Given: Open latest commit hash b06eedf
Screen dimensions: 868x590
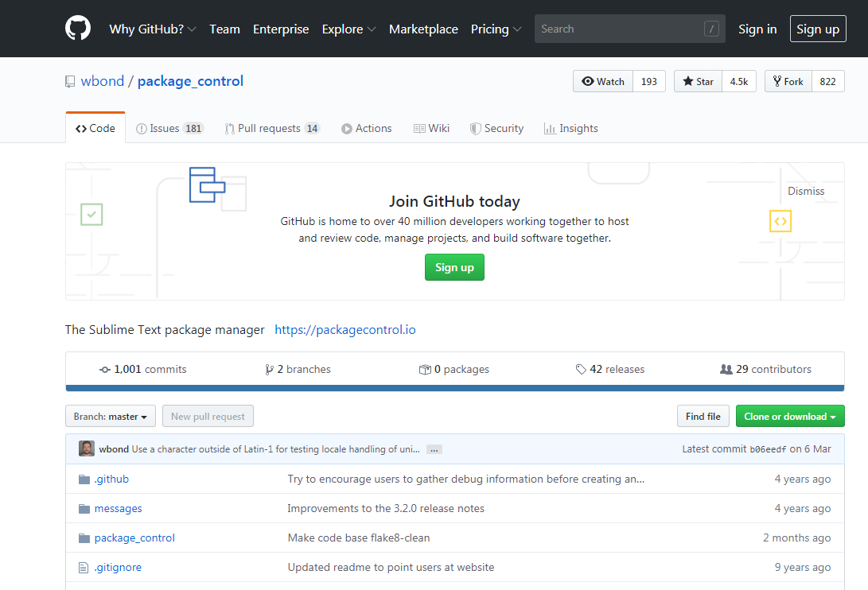Looking at the screenshot, I should [x=768, y=449].
